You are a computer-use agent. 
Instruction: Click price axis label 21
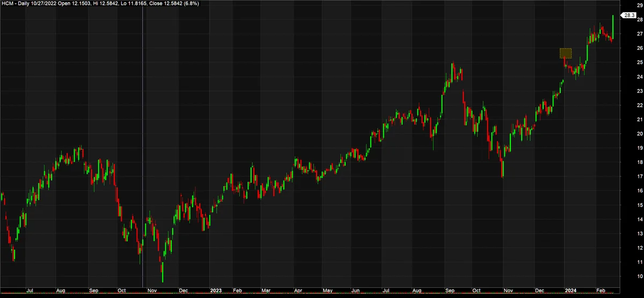click(x=639, y=120)
